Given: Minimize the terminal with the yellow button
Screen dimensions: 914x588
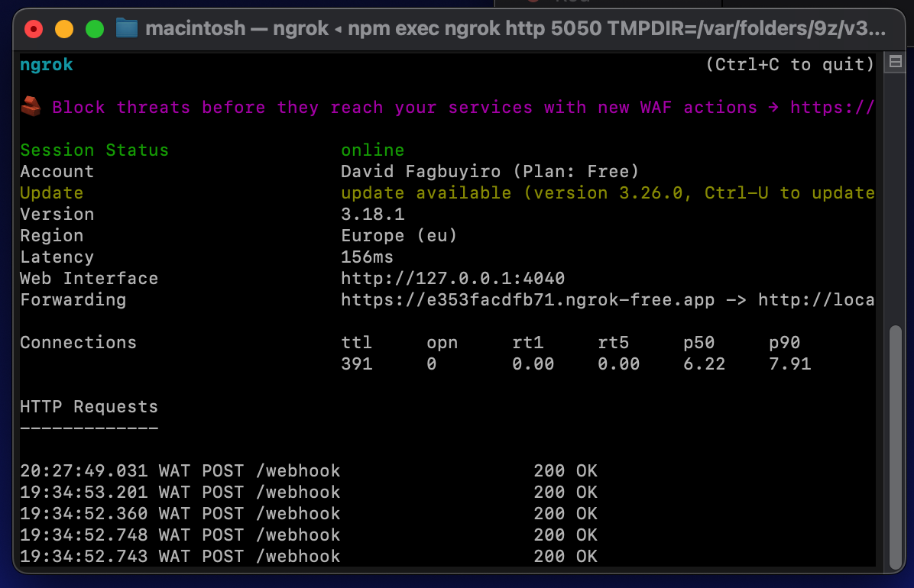Looking at the screenshot, I should 64,29.
